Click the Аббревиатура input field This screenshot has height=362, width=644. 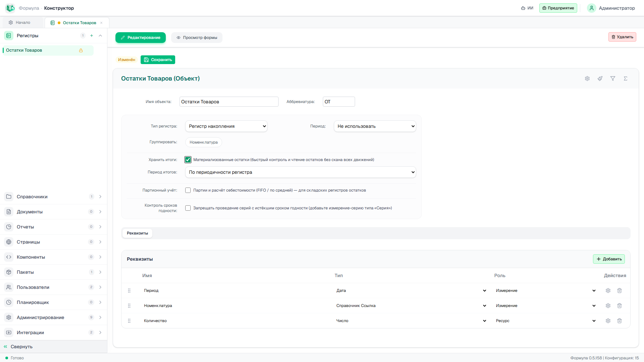click(x=339, y=102)
